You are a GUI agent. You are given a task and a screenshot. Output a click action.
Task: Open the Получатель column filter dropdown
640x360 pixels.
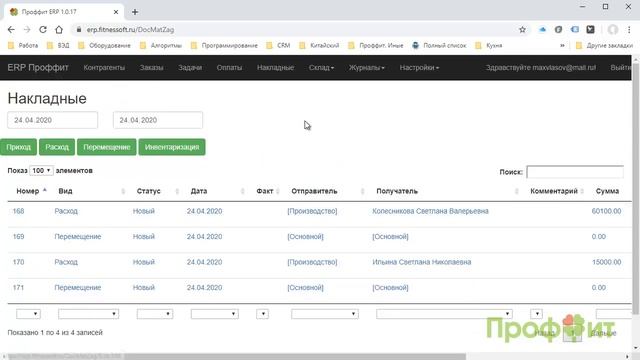tap(444, 314)
